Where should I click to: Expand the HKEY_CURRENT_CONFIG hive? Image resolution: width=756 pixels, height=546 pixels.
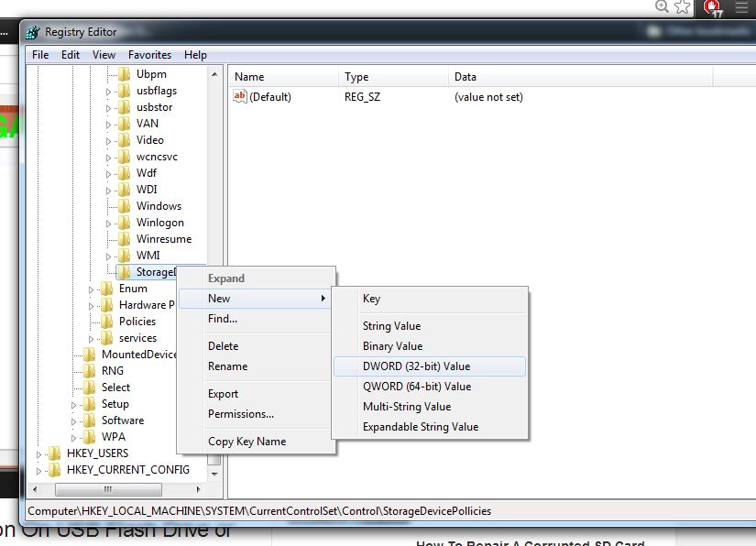[39, 471]
